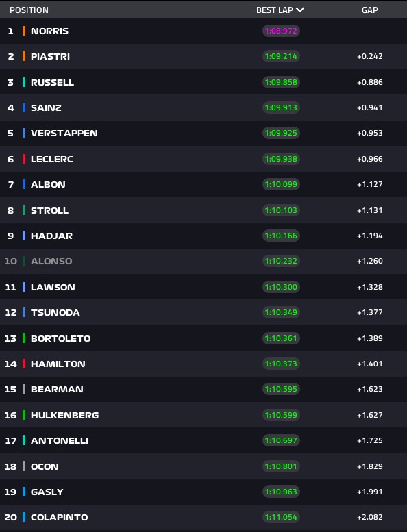This screenshot has width=407, height=532.
Task: Click the BEST LAP sort chevron
Action: tap(299, 10)
